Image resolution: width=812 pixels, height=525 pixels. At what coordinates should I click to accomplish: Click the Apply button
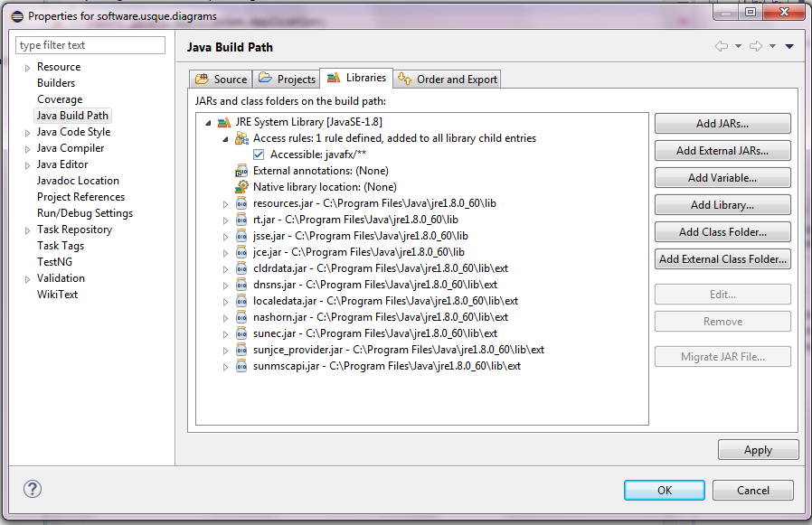(x=758, y=450)
